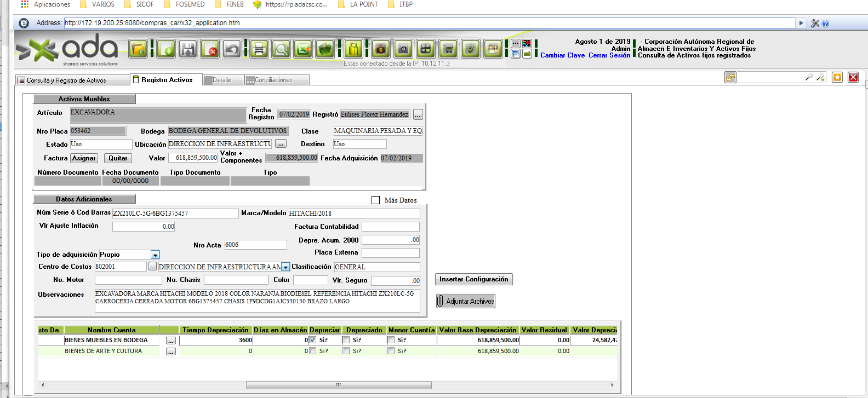This screenshot has height=398, width=868.
Task: Switch to the Conciliaciones tab
Action: 273,80
